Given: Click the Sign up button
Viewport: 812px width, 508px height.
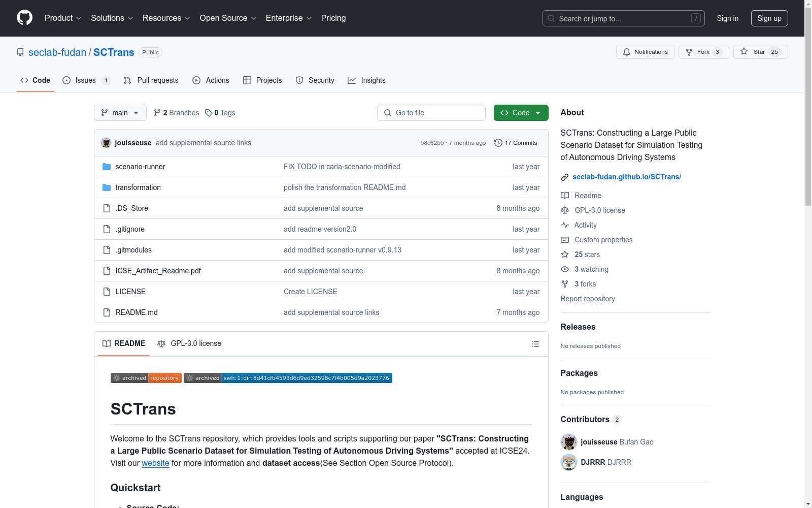Looking at the screenshot, I should 769,18.
